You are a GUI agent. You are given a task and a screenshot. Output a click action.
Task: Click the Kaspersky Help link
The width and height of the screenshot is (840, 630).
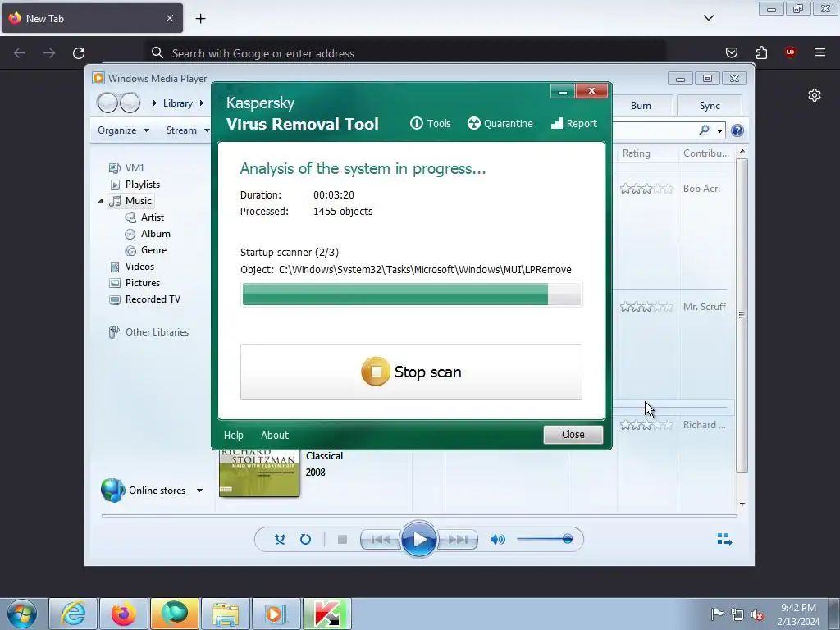233,435
